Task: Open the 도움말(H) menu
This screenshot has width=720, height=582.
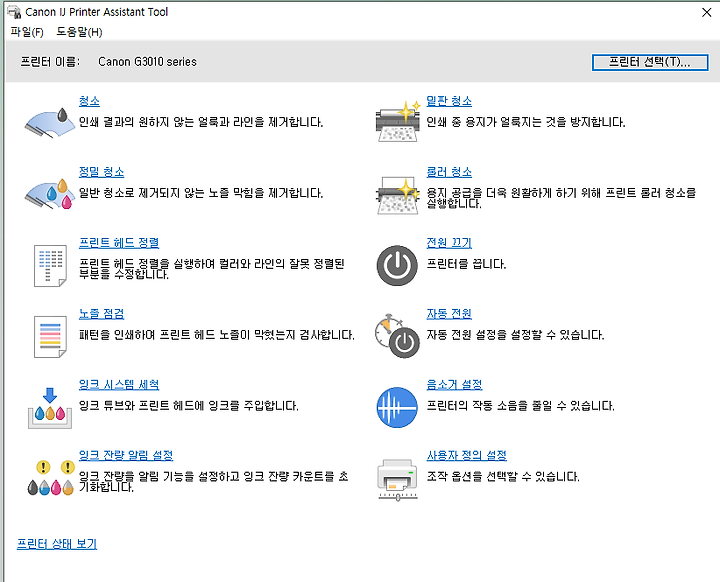Action: [79, 32]
